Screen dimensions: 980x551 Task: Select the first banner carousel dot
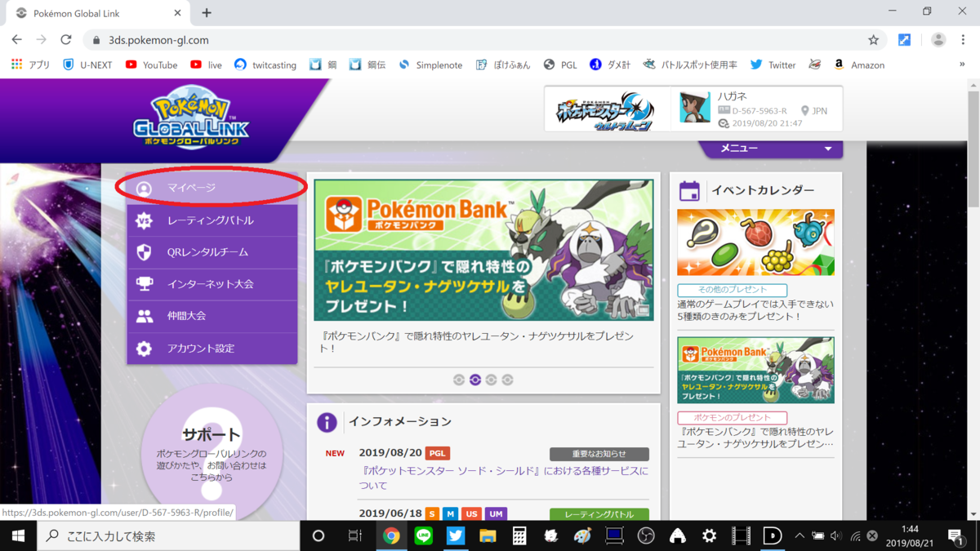459,380
